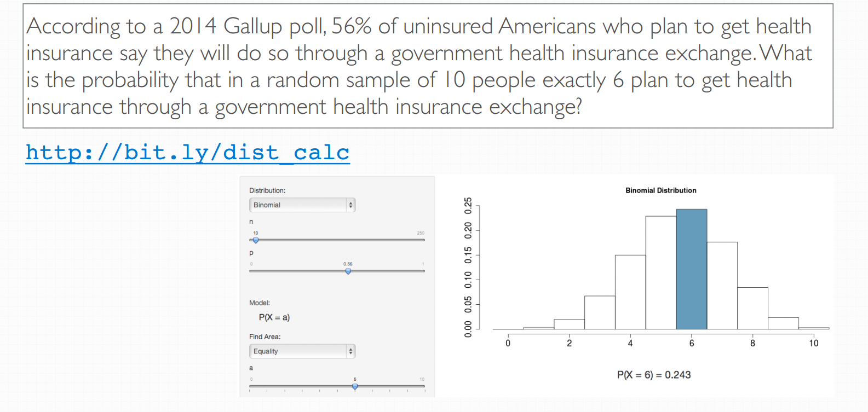868x412 pixels.
Task: Click the P(X = a) model text
Action: pos(274,317)
